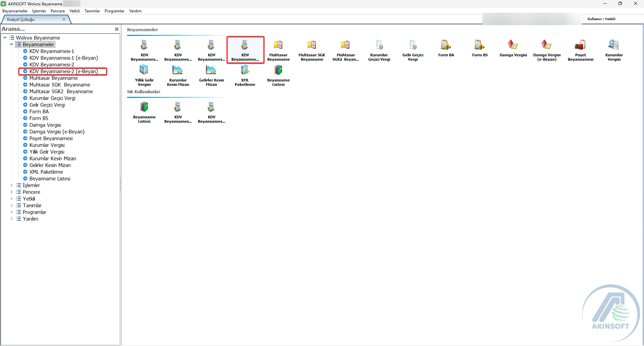Collapse the Beyannameler tree node
Viewport: 644px width, 346px height.
(x=11, y=44)
